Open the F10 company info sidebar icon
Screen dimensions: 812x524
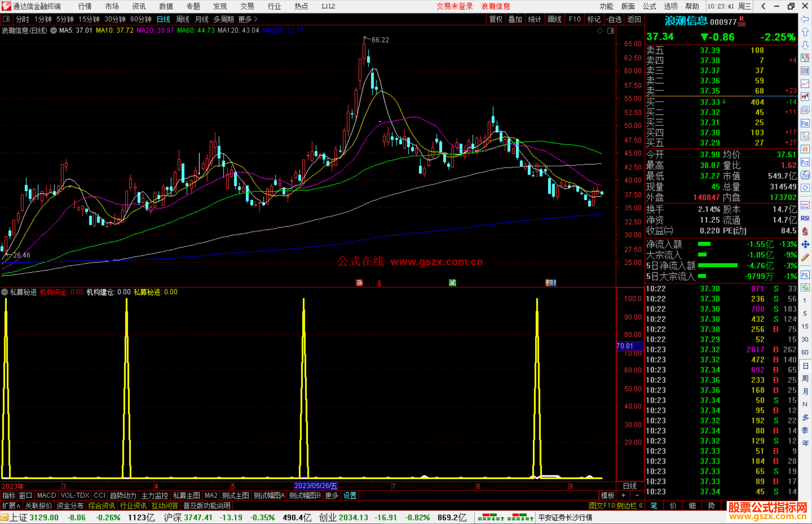pyautogui.click(x=805, y=124)
